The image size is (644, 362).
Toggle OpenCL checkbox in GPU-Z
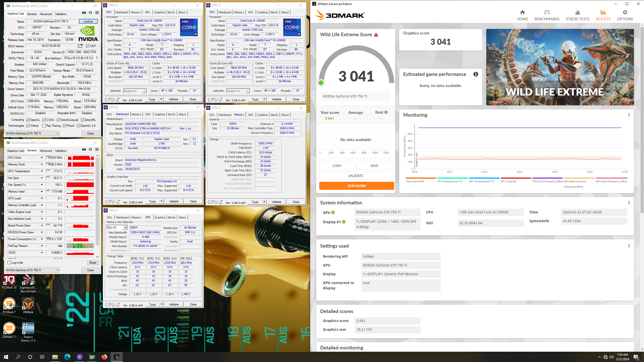28,120
